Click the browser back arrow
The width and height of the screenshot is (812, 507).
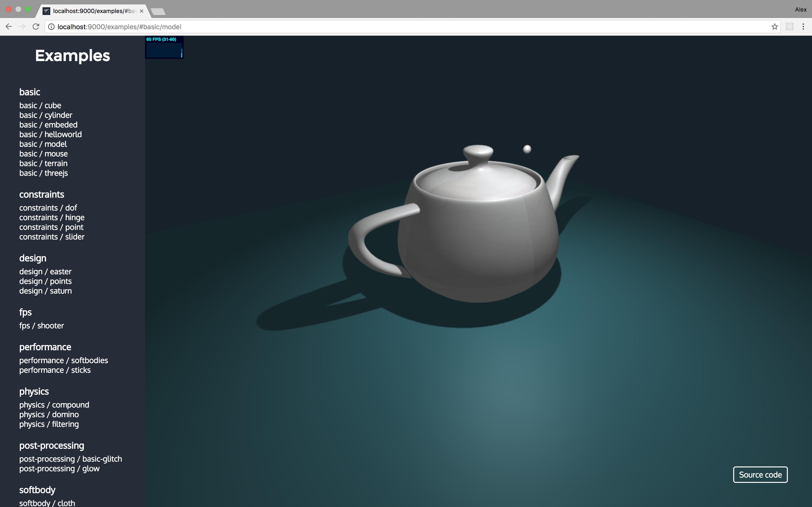click(x=9, y=27)
